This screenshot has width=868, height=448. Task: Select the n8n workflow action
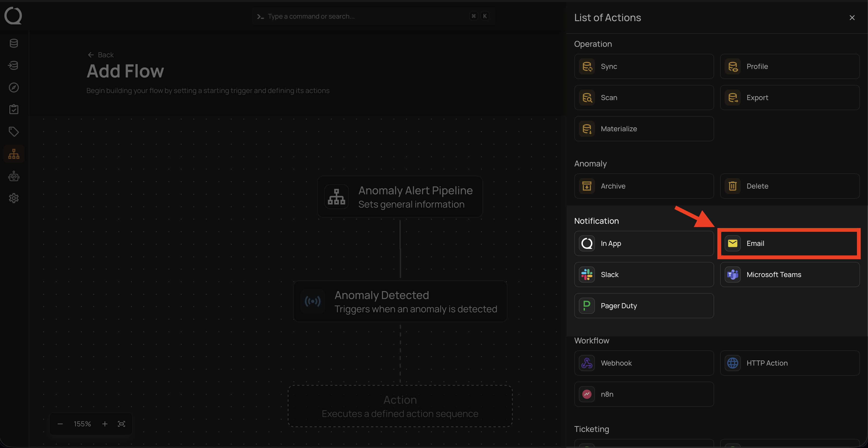[644, 394]
